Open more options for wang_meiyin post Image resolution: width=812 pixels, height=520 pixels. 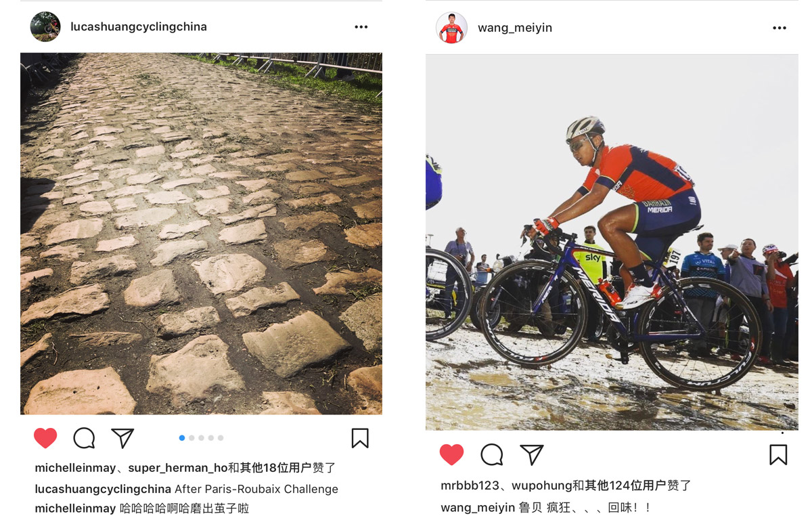[780, 28]
